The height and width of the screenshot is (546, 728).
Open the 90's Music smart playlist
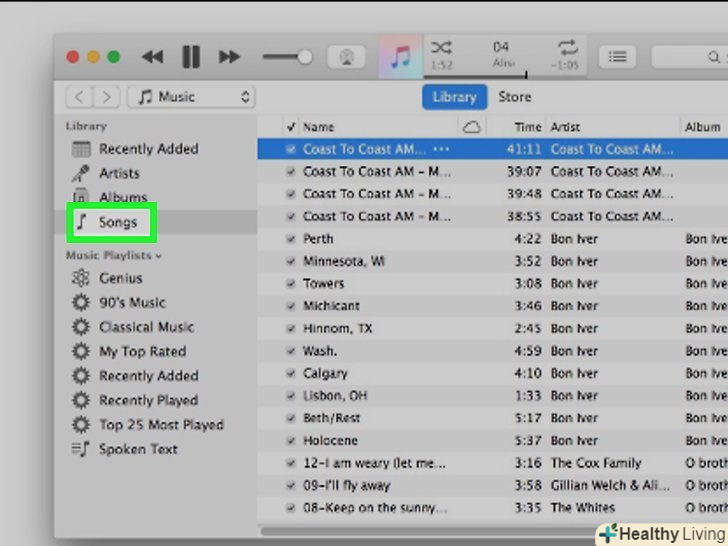tap(132, 302)
